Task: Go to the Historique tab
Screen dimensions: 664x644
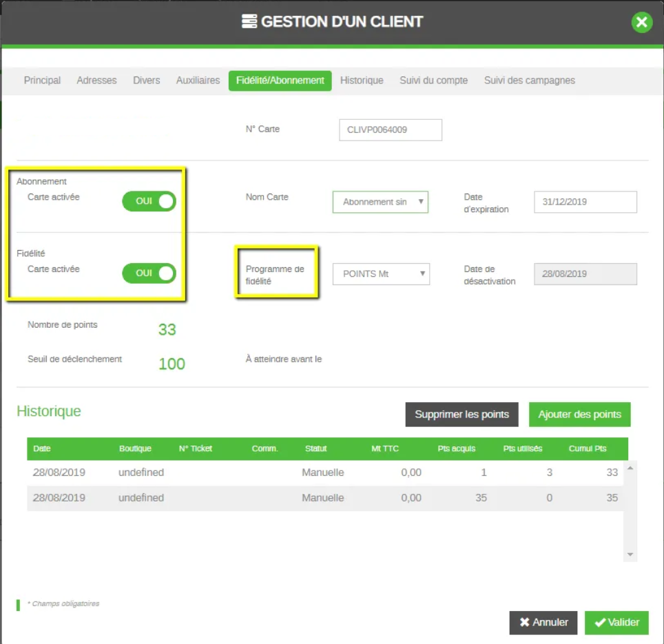Action: [x=362, y=81]
